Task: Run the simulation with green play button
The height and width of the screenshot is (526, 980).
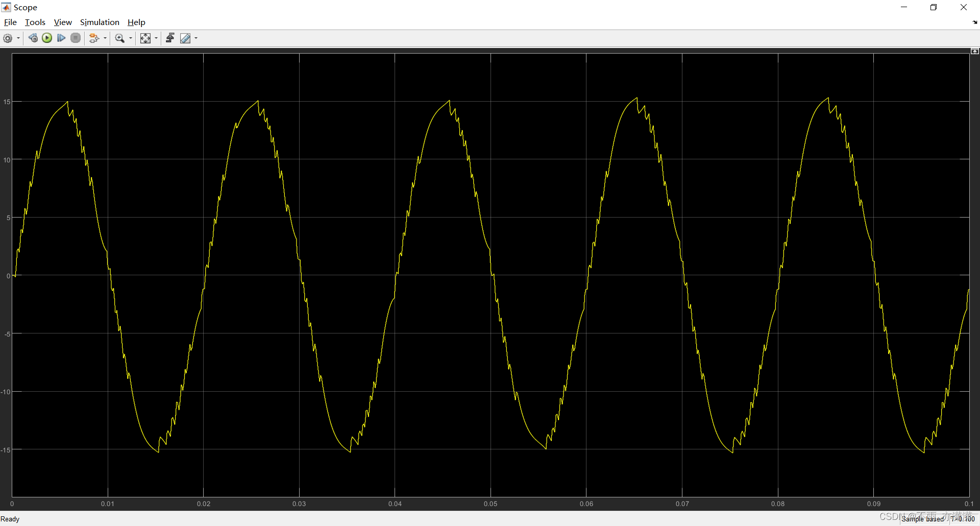Action: [x=47, y=38]
